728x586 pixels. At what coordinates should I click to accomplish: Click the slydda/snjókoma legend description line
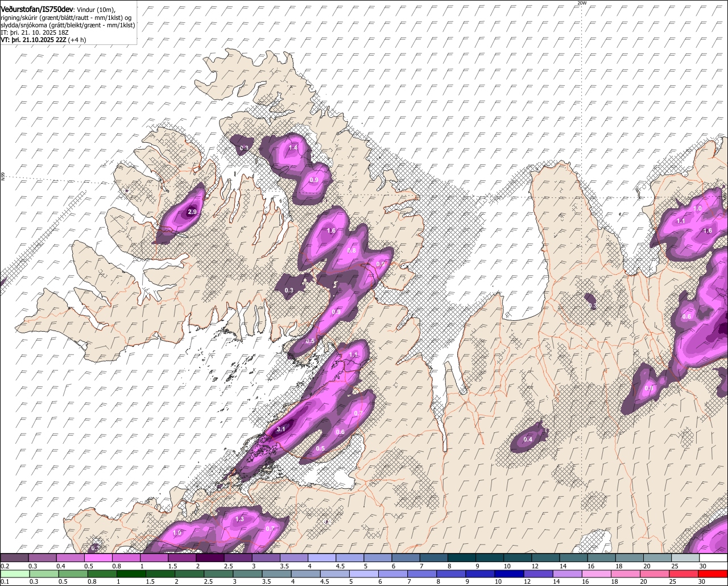point(68,25)
